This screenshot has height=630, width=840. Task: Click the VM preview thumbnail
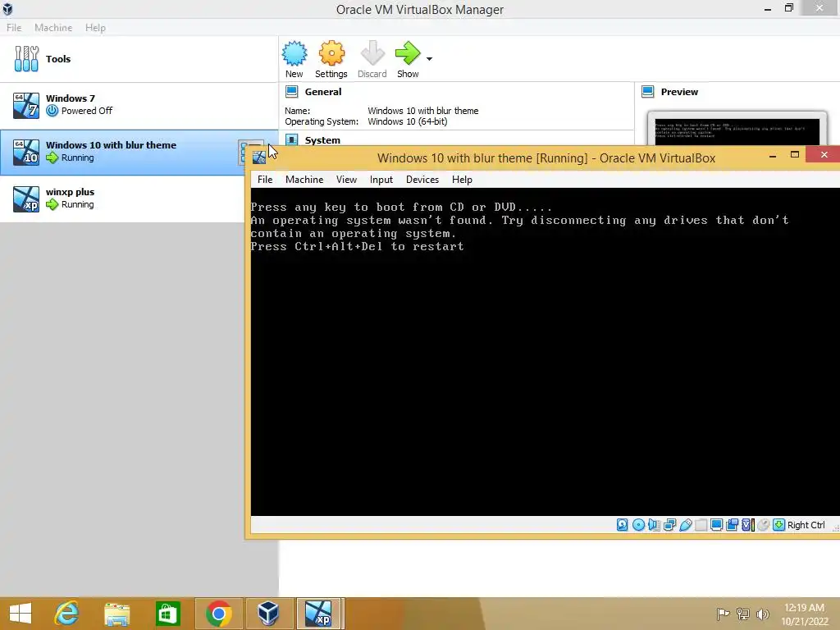tap(737, 130)
